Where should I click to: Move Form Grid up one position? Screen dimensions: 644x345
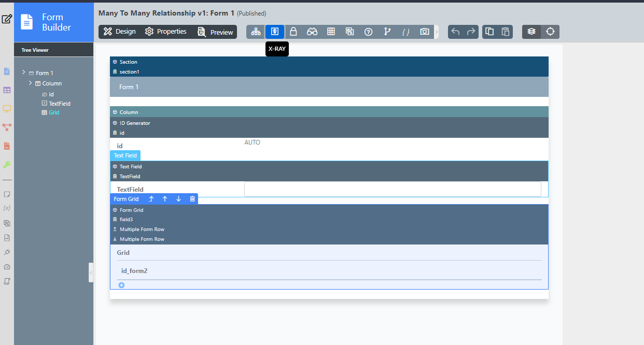click(x=165, y=199)
